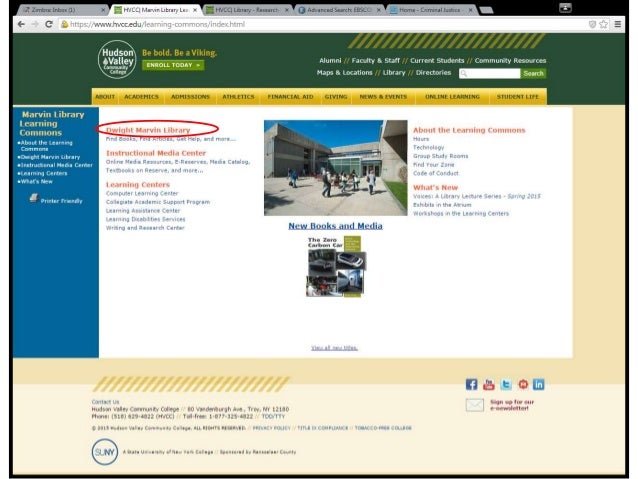Image resolution: width=638 pixels, height=479 pixels.
Task: Open the Twitter social icon
Action: point(506,384)
